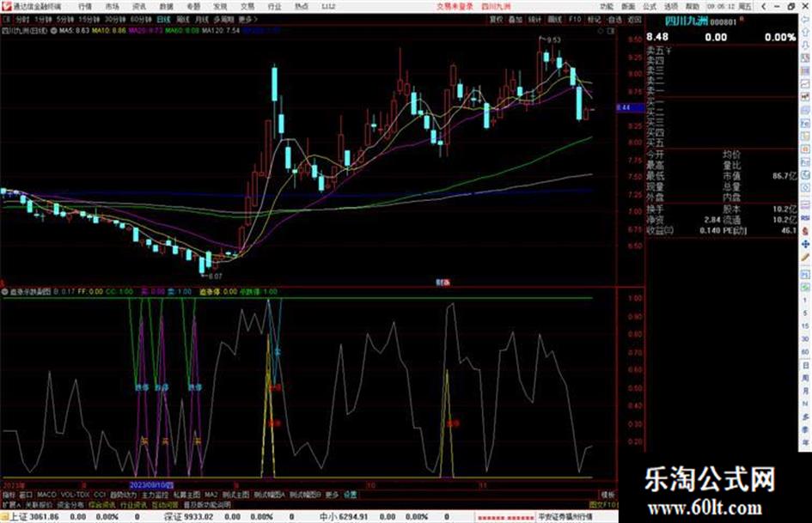The height and width of the screenshot is (523, 812).
Task: Click the line chart icon in sidebar
Action: [805, 83]
